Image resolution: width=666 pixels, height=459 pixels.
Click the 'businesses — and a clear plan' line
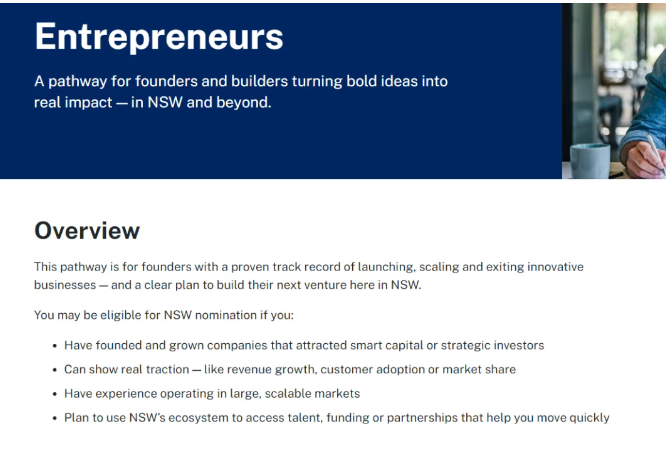(228, 285)
